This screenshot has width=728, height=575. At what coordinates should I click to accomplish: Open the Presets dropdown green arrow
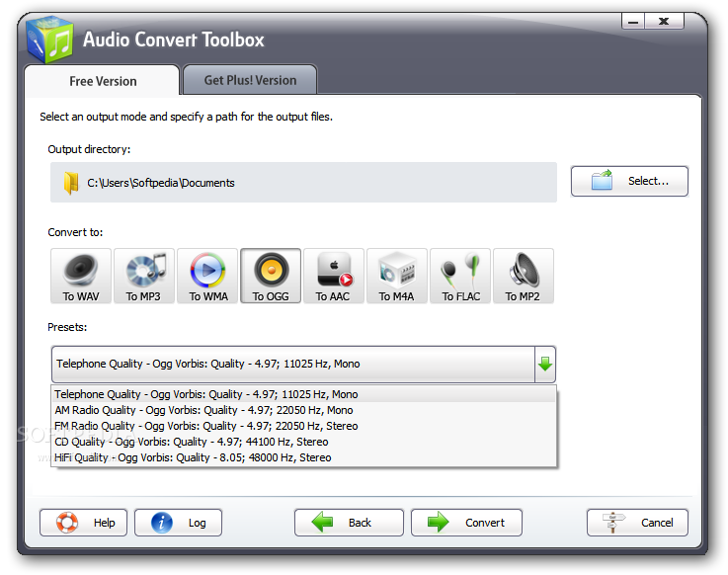pyautogui.click(x=545, y=365)
